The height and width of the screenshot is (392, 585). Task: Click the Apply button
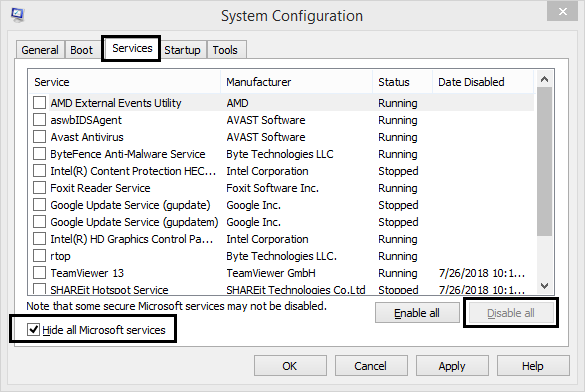[x=452, y=366]
